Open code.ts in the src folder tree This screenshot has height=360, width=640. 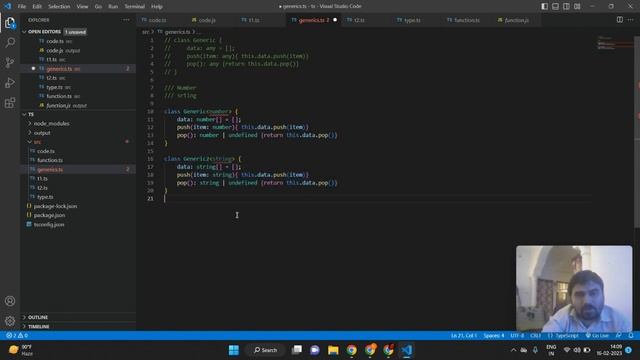pos(46,151)
